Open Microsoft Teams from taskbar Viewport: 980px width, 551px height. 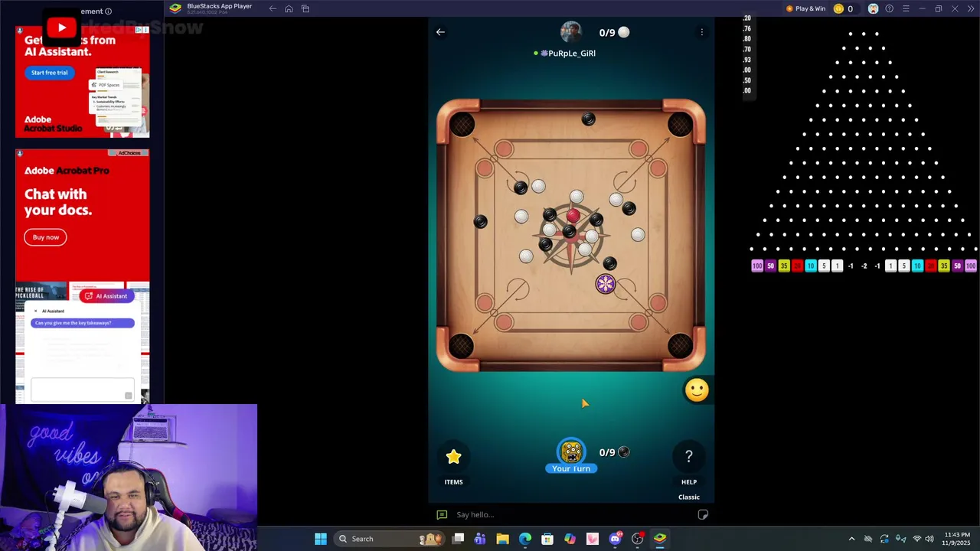(480, 539)
